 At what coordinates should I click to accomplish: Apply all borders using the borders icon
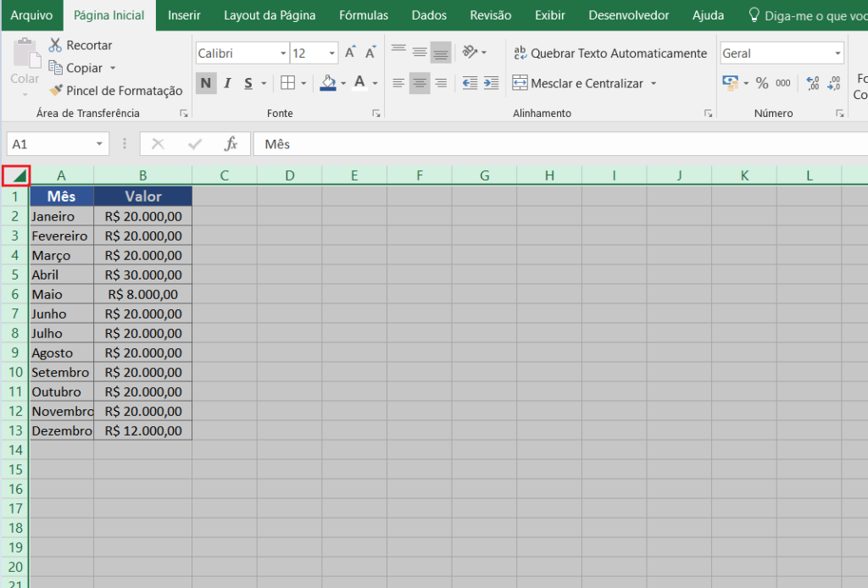point(287,83)
